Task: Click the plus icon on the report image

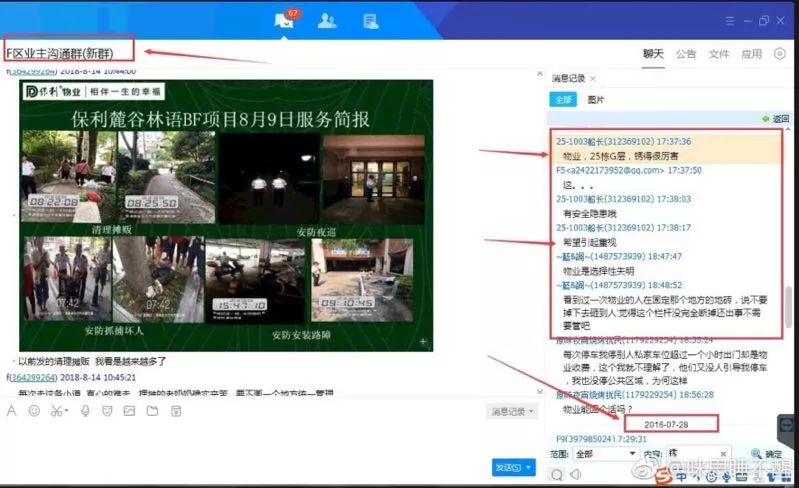Action: (423, 342)
